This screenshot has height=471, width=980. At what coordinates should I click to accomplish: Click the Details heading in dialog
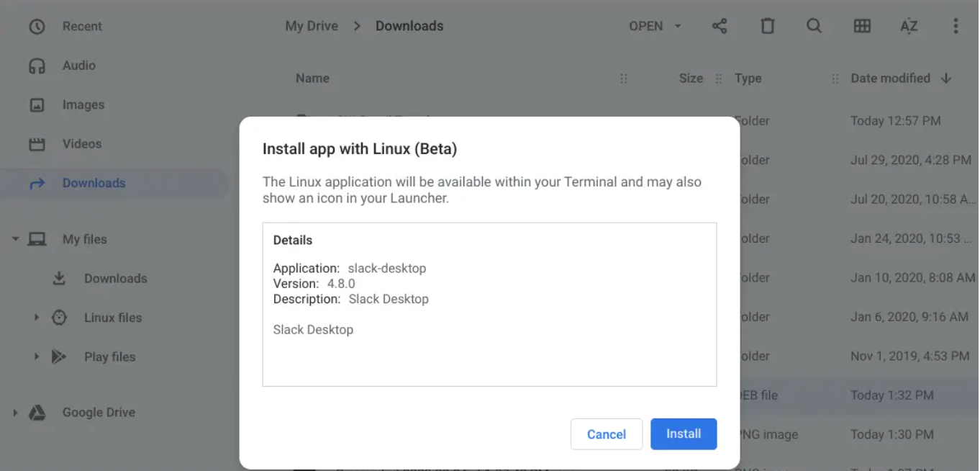(293, 240)
